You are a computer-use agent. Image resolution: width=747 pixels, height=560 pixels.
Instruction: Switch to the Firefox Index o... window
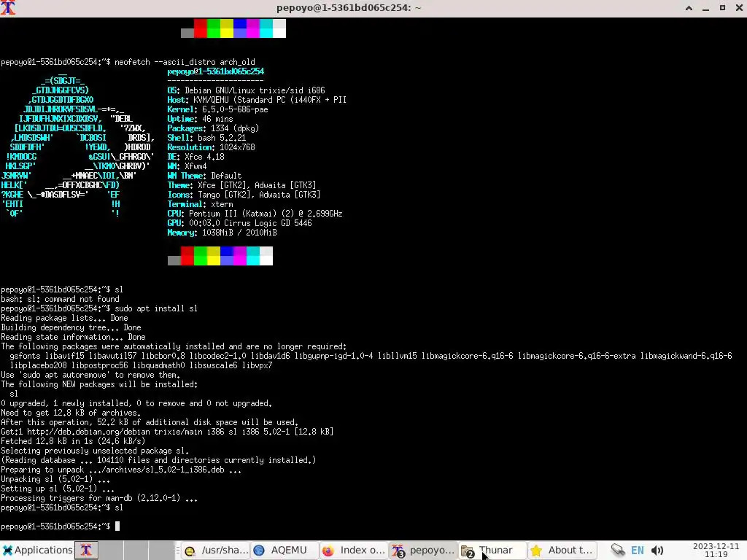[x=353, y=550]
